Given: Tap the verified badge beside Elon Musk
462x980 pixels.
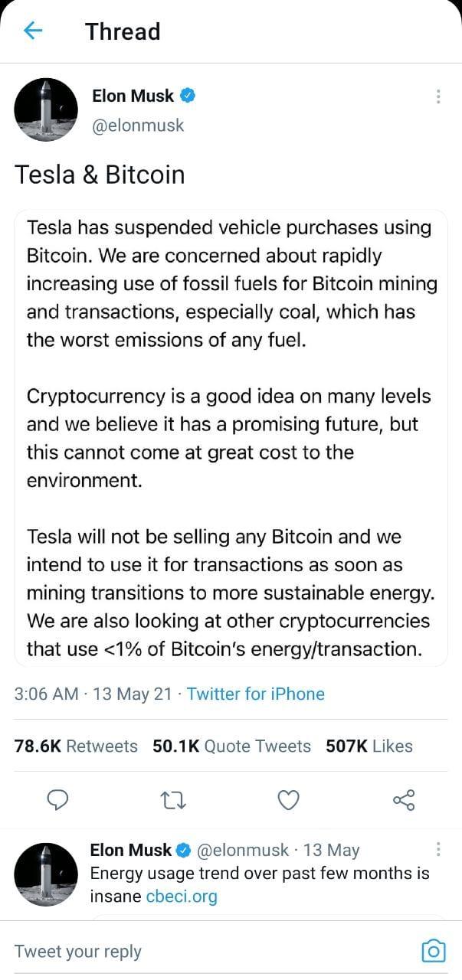Looking at the screenshot, I should tap(188, 96).
